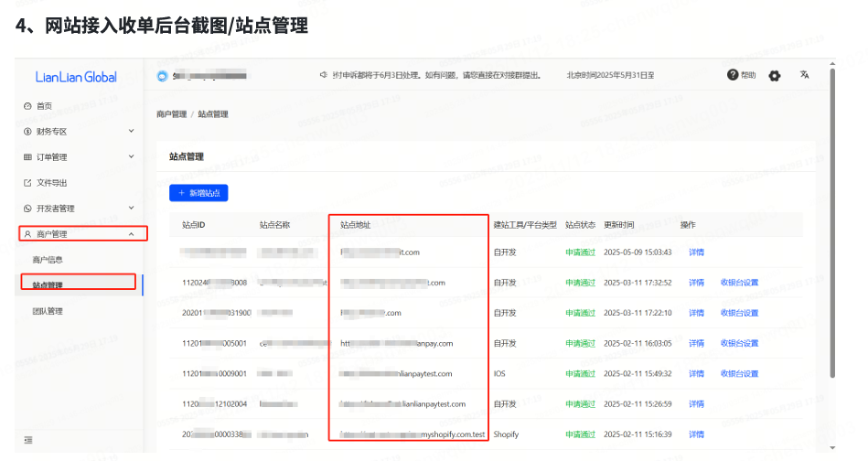Viewport: 868px width, 461px height.
Task: Open 收银台设置 for the 16:03:05 row
Action: click(x=739, y=344)
